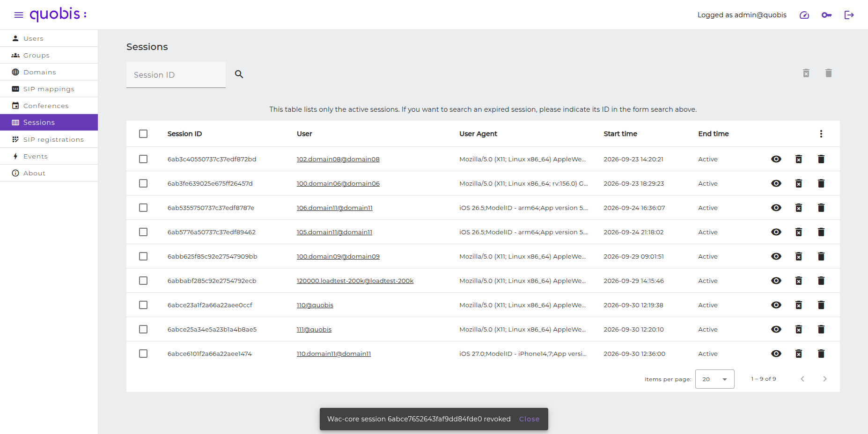Open Users in the sidebar
Viewport: 868px width, 434px height.
[x=49, y=38]
